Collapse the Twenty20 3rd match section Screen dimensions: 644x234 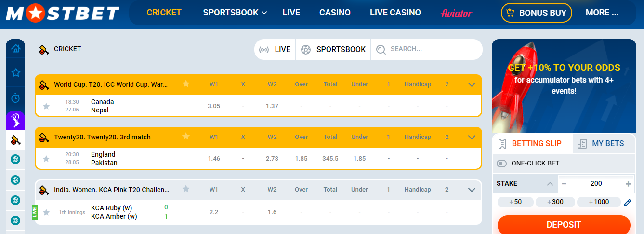point(472,137)
